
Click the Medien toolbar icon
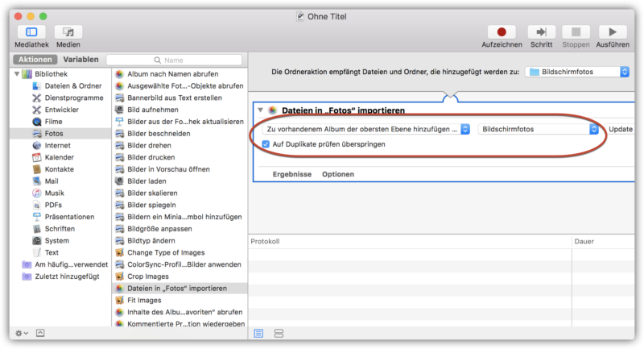tap(68, 32)
